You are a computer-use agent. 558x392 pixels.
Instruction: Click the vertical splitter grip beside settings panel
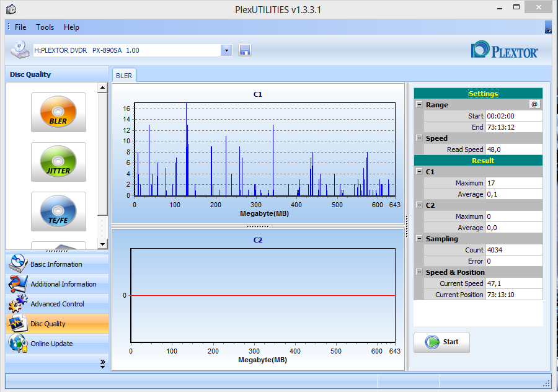[x=406, y=226]
